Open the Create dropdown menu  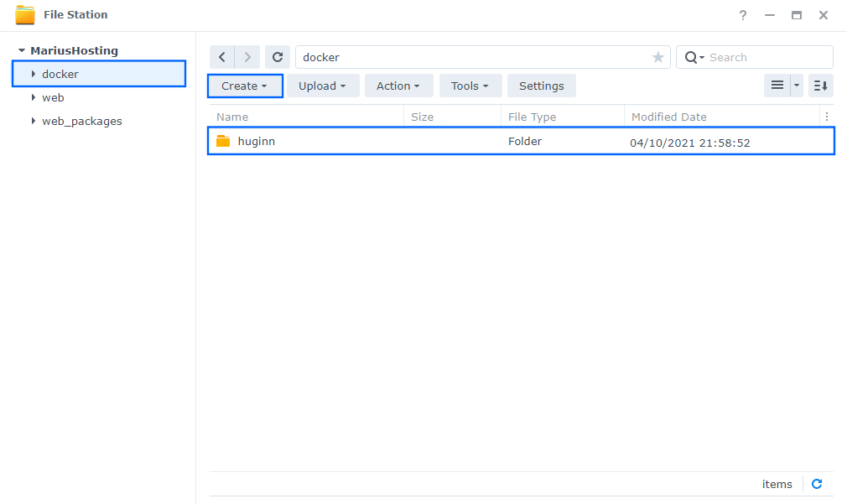tap(245, 86)
